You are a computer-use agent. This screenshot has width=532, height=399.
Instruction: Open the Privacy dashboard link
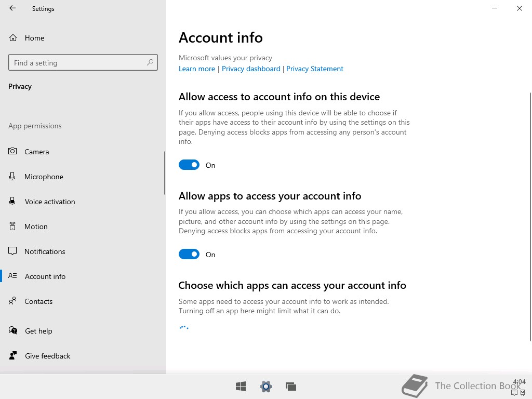pos(251,69)
